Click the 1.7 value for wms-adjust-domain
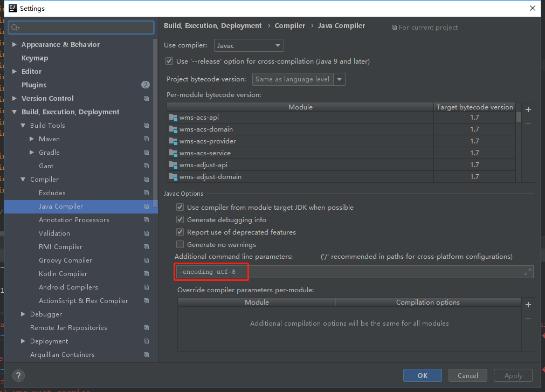 pos(474,177)
